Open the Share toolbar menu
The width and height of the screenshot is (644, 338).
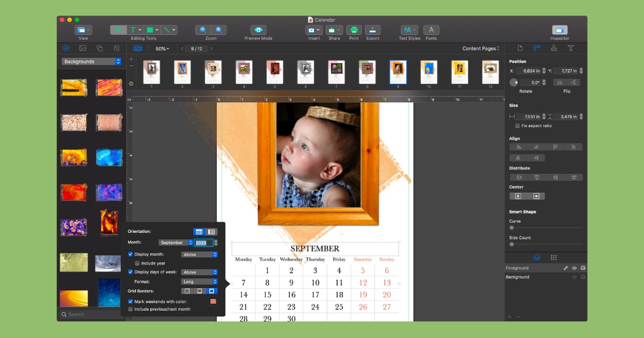(x=334, y=30)
